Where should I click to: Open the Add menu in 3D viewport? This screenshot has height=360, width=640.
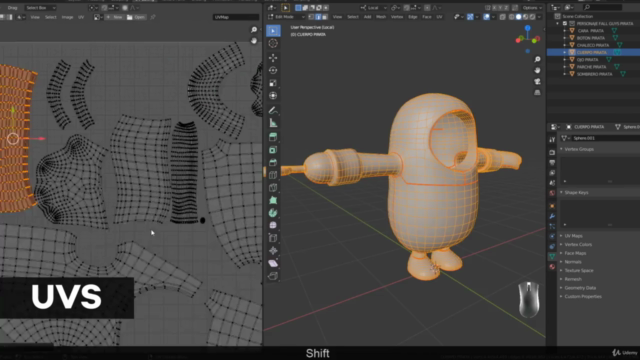click(367, 17)
